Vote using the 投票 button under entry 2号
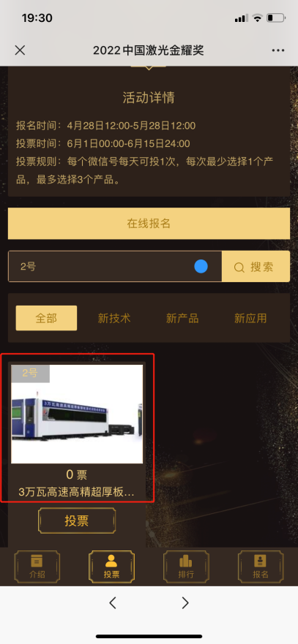Screen dimensions: 298x644 click(77, 520)
